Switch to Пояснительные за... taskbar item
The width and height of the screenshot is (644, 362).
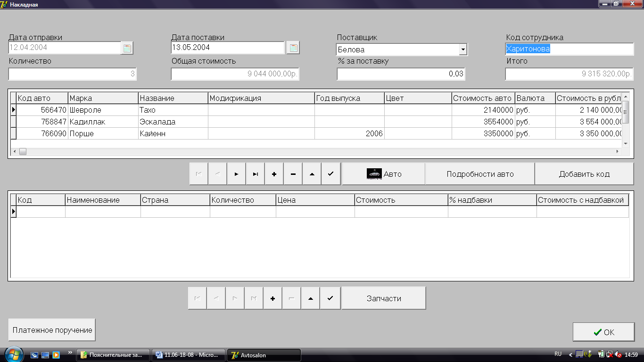(114, 355)
